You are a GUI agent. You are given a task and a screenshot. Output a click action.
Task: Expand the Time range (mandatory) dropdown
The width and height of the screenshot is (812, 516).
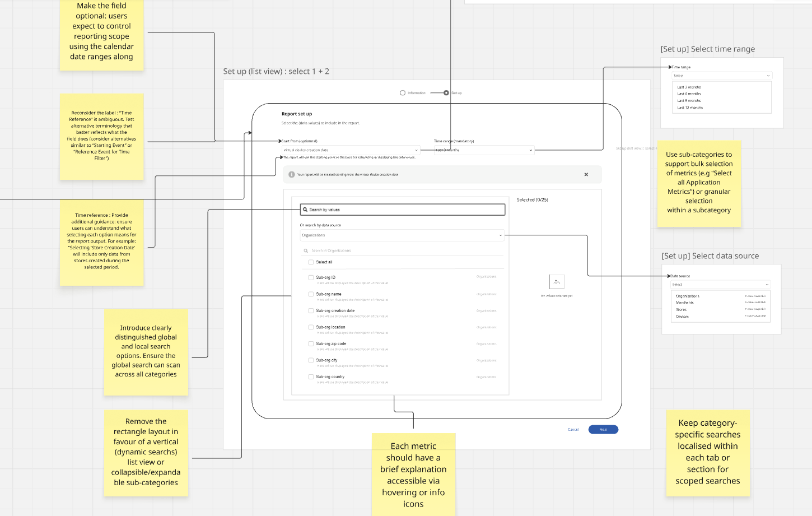tap(484, 150)
